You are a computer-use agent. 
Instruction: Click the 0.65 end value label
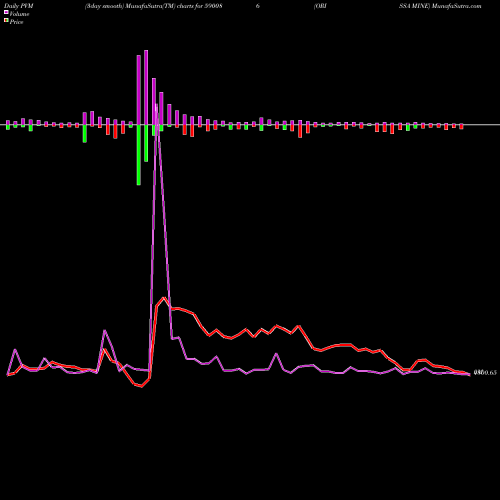tap(485, 372)
